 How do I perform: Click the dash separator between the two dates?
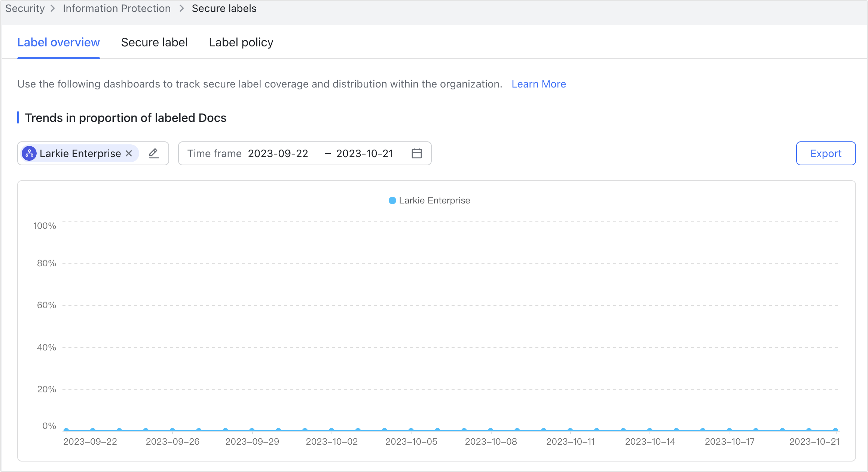pos(327,153)
